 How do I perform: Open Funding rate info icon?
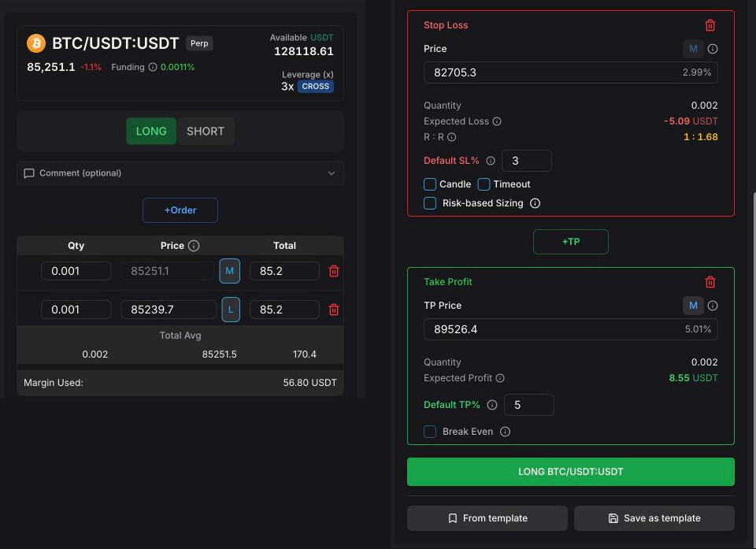[152, 67]
